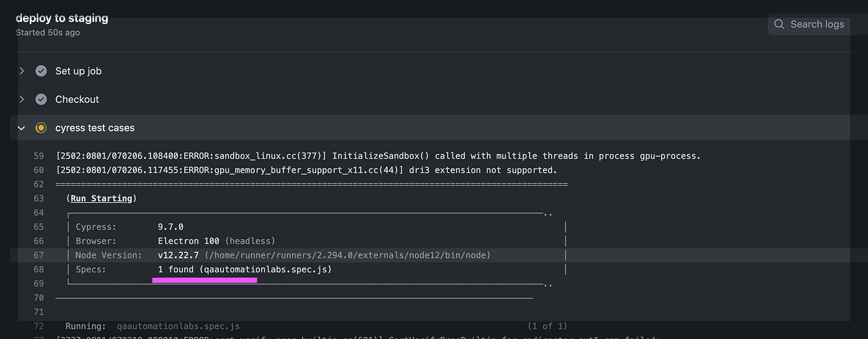
Task: Click the Browser: label in the run table
Action: (x=96, y=241)
